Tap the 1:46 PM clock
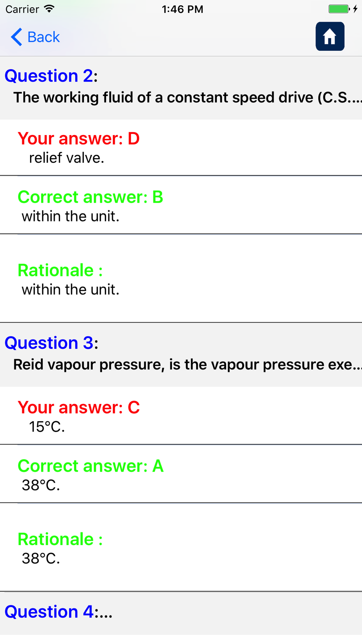 point(182,9)
